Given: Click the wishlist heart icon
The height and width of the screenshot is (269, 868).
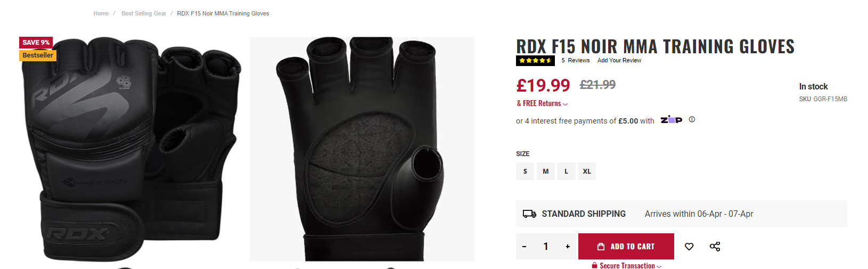Looking at the screenshot, I should pos(689,247).
